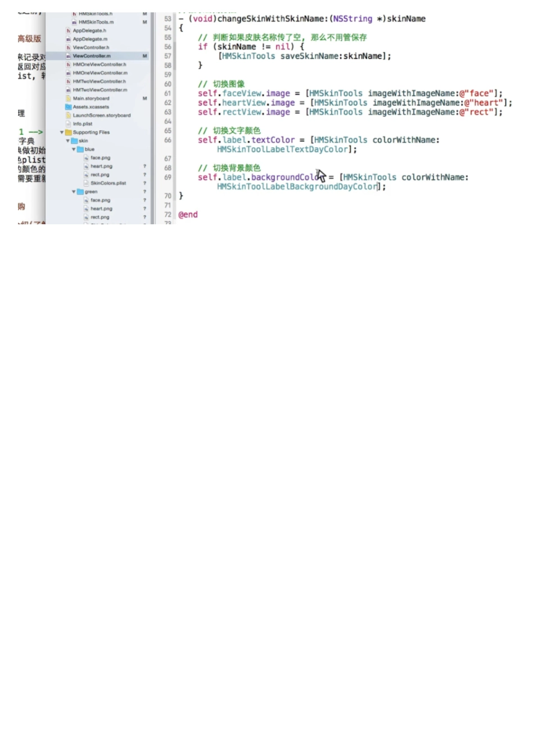Click line number 61 in the gutter
The width and height of the screenshot is (534, 756).
[x=168, y=93]
